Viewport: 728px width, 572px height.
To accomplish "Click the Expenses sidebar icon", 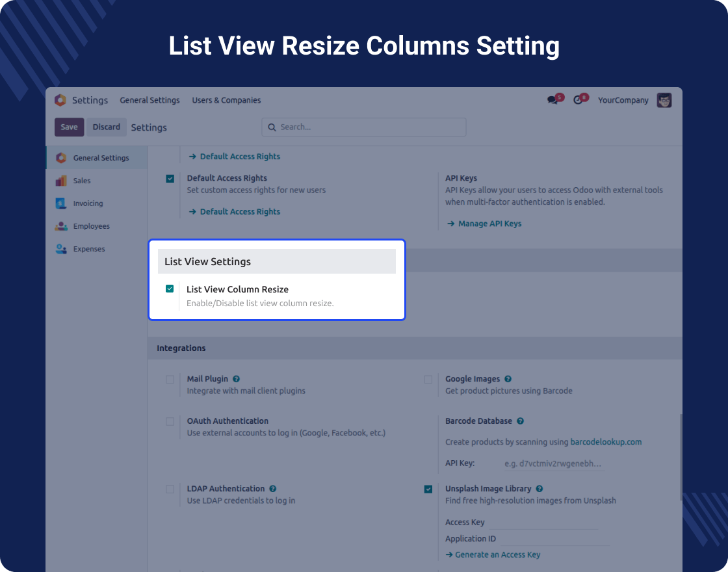I will click(x=61, y=249).
